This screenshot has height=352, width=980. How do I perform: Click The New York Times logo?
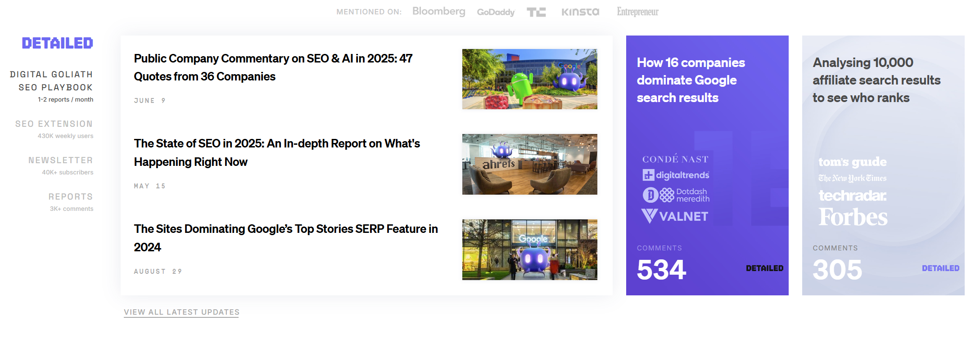[853, 178]
